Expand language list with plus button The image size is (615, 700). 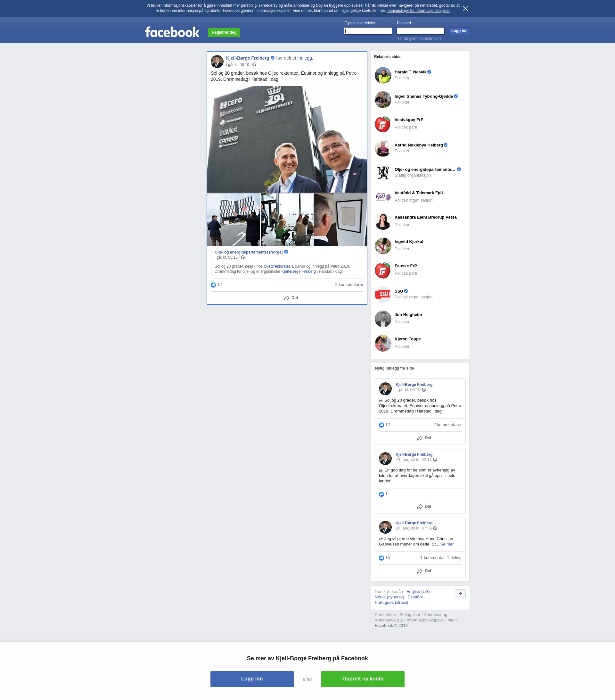pos(460,594)
